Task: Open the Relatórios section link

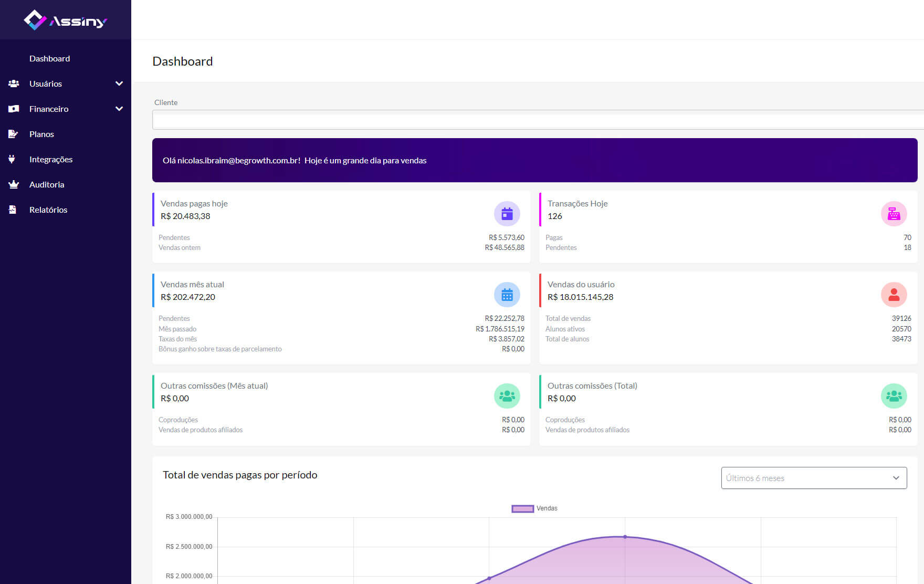Action: pos(48,210)
